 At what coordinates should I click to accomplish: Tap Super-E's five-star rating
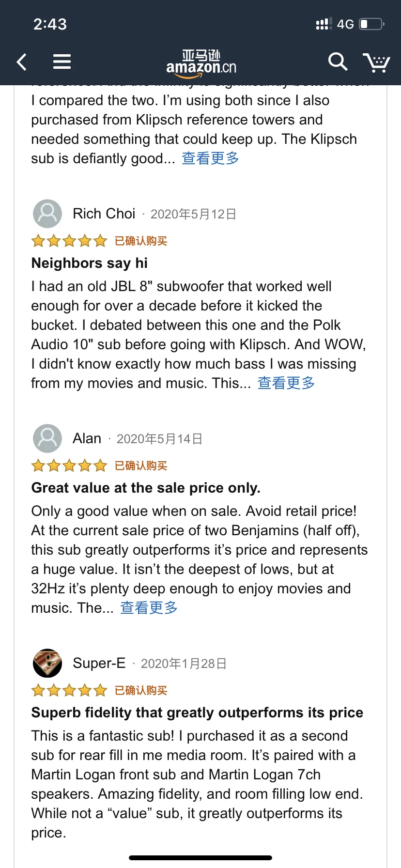[69, 690]
